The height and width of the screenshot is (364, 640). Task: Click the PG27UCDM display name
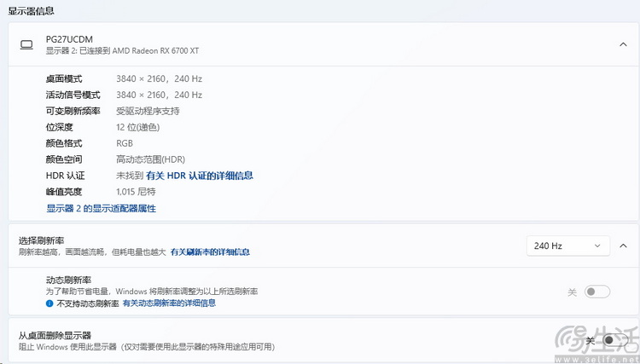pos(69,39)
